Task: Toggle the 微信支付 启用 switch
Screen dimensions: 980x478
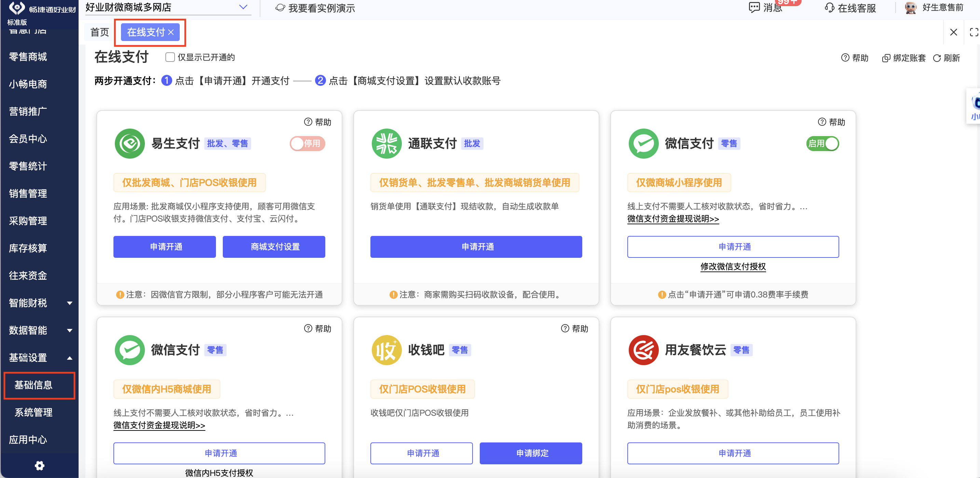Action: 822,144
